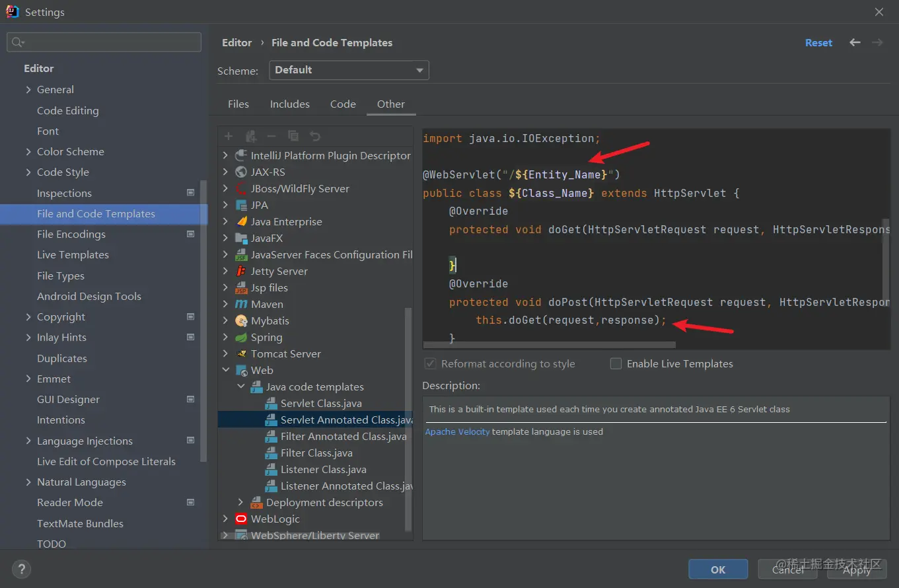Enable the Live Templates checkbox
The width and height of the screenshot is (899, 588).
[616, 364]
